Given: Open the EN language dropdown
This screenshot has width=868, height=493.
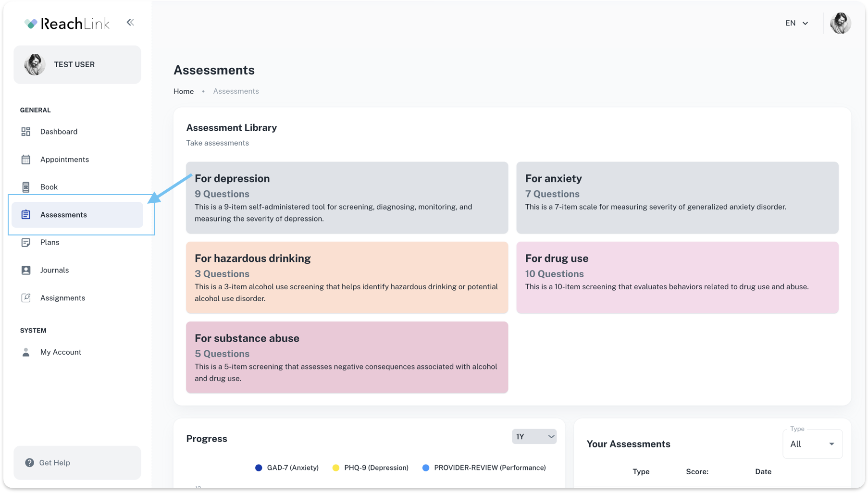Looking at the screenshot, I should click(x=796, y=23).
